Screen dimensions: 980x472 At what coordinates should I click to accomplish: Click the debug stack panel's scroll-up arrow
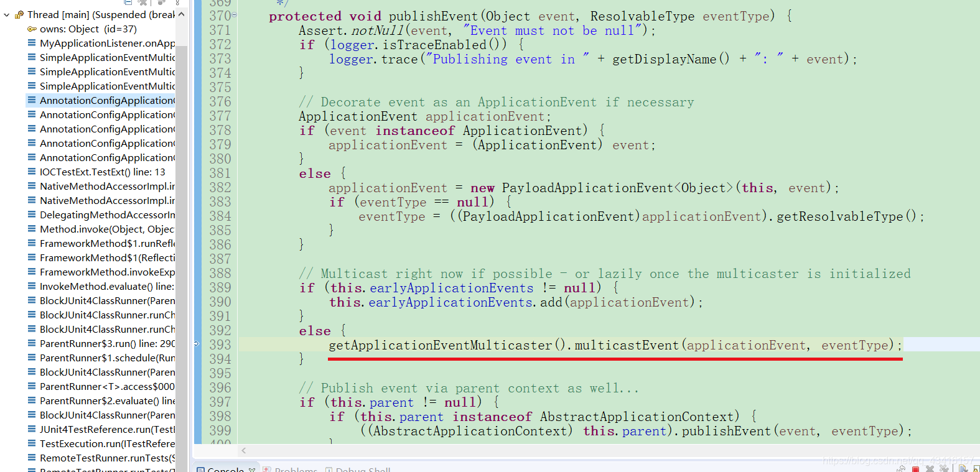point(181,14)
